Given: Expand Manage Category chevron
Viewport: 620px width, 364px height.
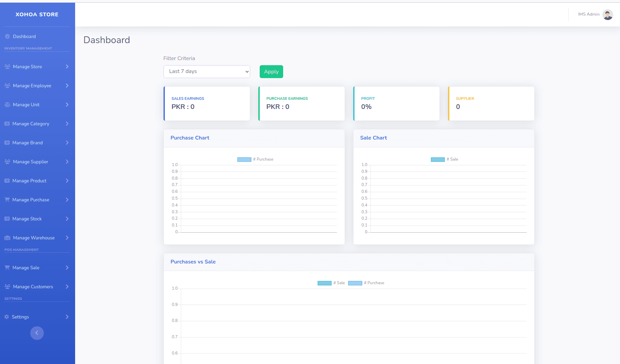Looking at the screenshot, I should click(67, 124).
